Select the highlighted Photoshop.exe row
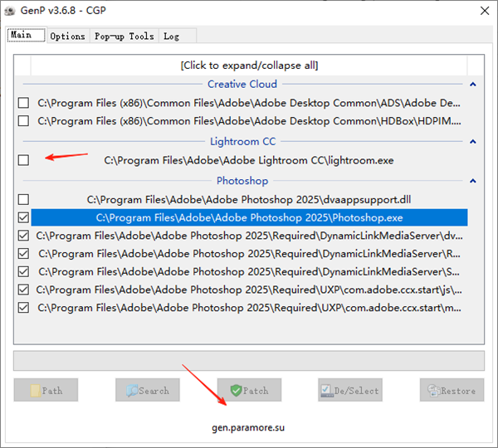Image resolution: width=498 pixels, height=448 pixels. click(x=249, y=218)
